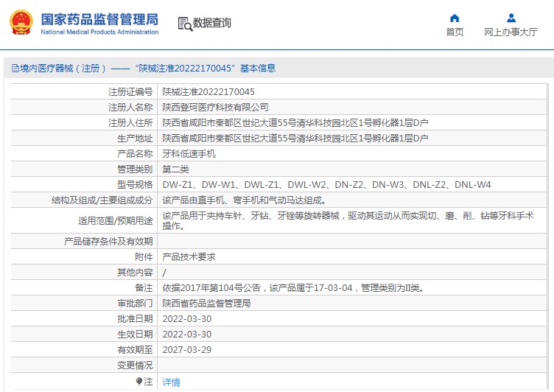
Task: Select registrant name 陕西登珂医疗科技有限公司
Action: [216, 107]
